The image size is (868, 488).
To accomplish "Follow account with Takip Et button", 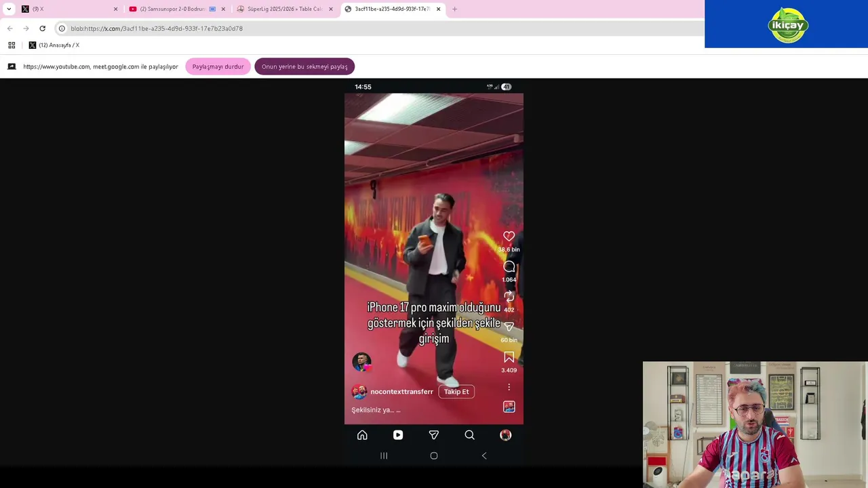I will point(456,392).
